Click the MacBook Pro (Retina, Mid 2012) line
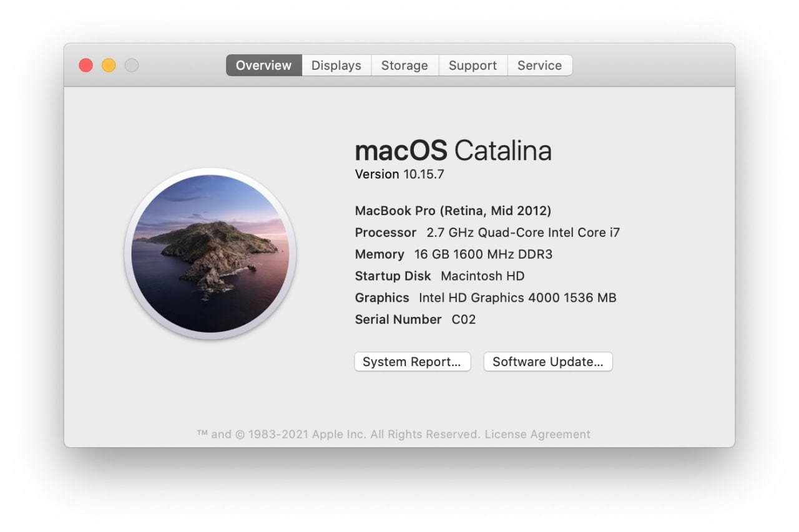 453,211
